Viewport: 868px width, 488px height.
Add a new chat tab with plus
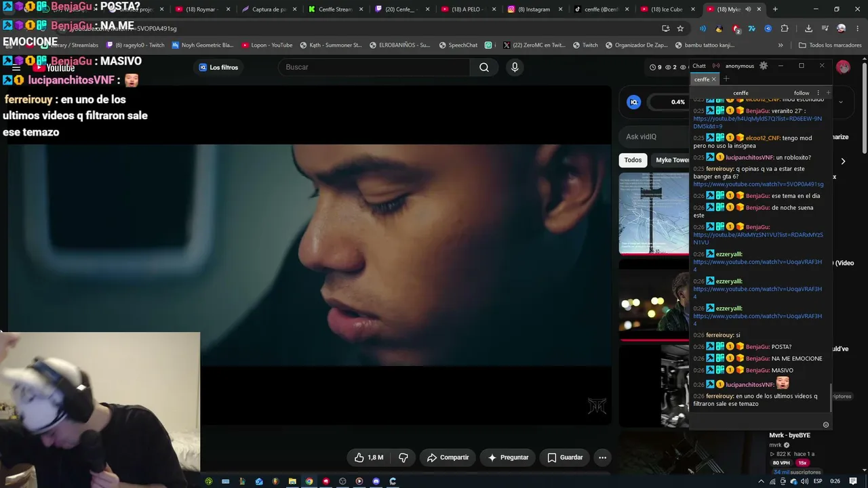pos(726,79)
